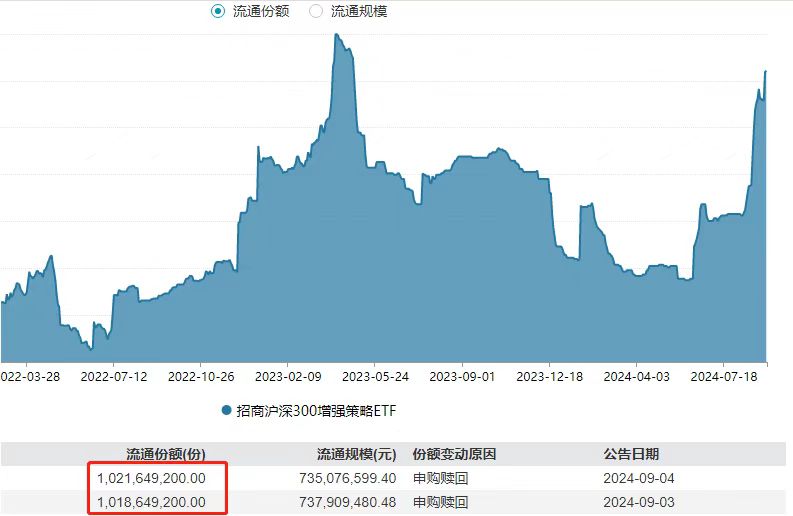
Task: Click the 2022-07-12 x-axis date label
Action: pos(114,377)
